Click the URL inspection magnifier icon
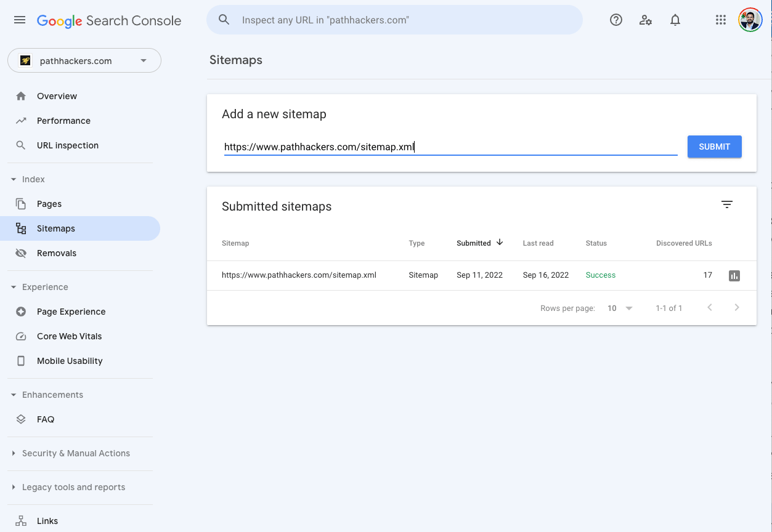The height and width of the screenshot is (532, 772). [x=21, y=145]
